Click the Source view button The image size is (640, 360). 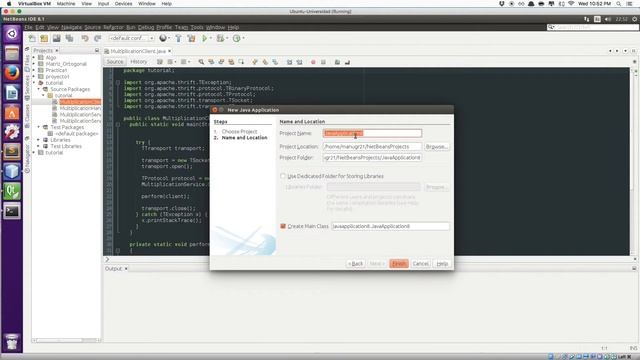[115, 62]
